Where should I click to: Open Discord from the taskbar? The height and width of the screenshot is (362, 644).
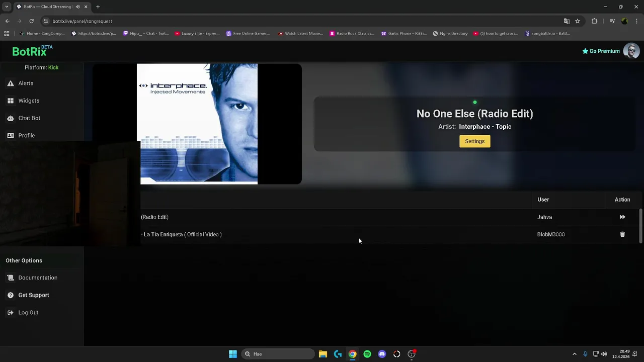coord(382,354)
